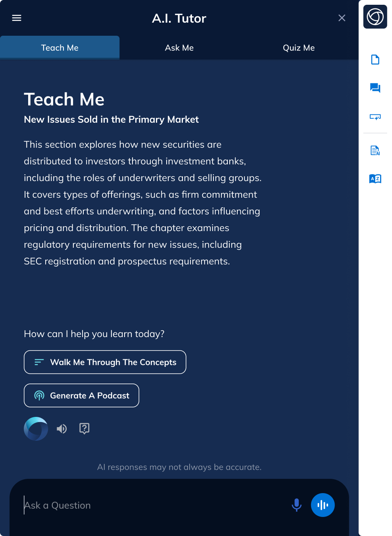The height and width of the screenshot is (536, 392).
Task: Close the A.I. Tutor panel
Action: point(342,18)
